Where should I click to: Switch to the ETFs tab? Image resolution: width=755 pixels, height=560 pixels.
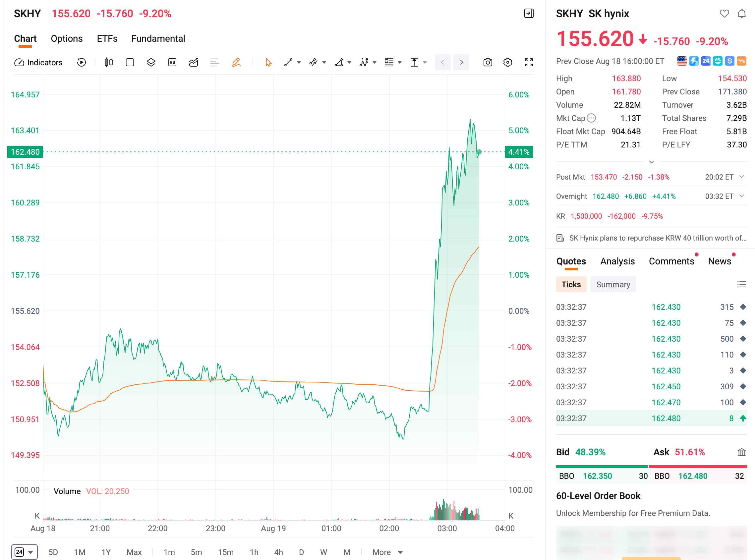[x=107, y=39]
